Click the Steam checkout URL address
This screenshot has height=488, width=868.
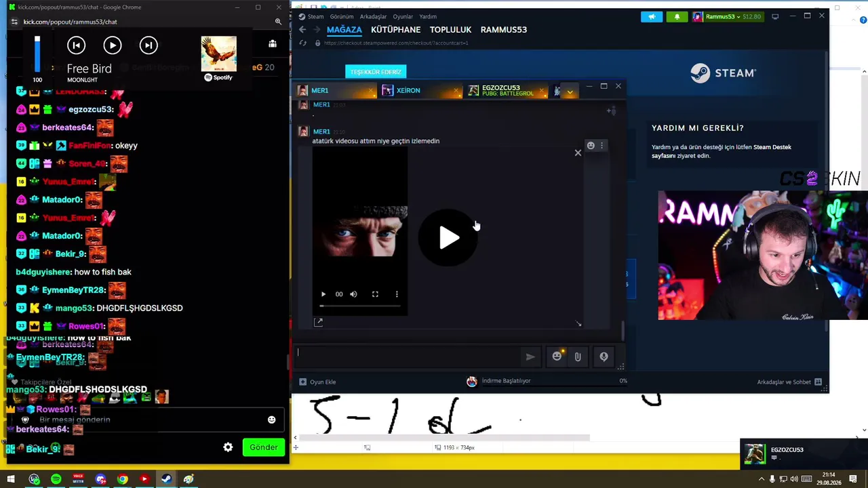point(396,43)
